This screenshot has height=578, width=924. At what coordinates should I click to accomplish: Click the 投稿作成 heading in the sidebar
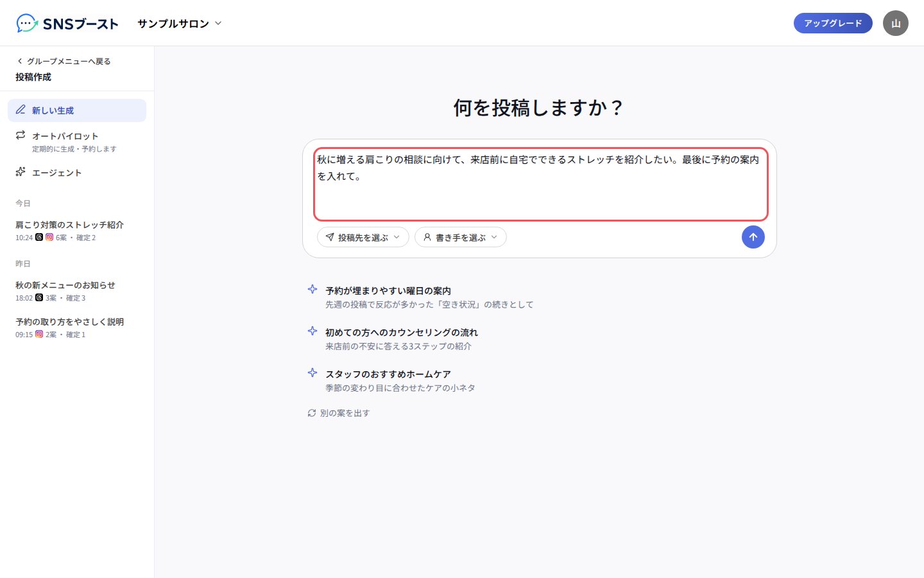(x=33, y=77)
